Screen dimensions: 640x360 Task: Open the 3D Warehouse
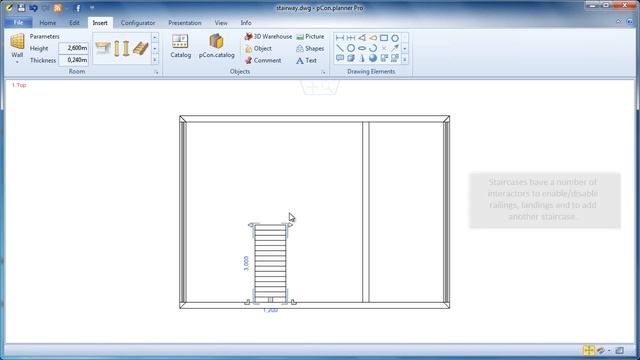pyautogui.click(x=268, y=36)
